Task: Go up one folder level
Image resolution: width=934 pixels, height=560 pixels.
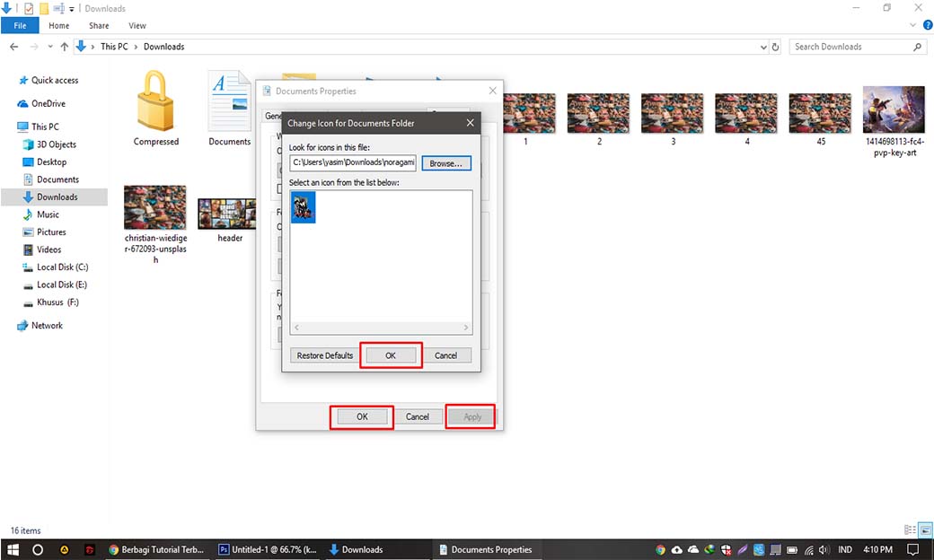Action: [x=65, y=47]
